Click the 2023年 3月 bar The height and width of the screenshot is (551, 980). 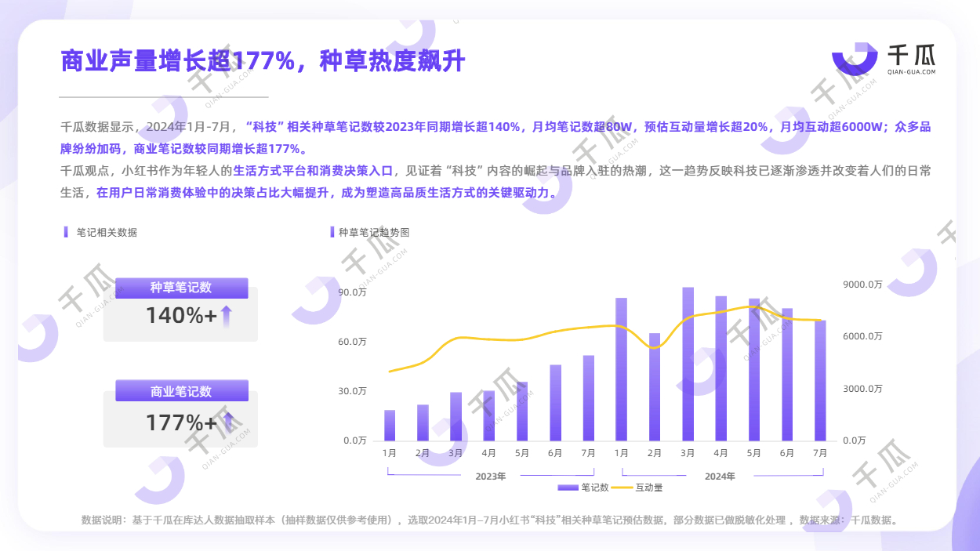tap(456, 416)
